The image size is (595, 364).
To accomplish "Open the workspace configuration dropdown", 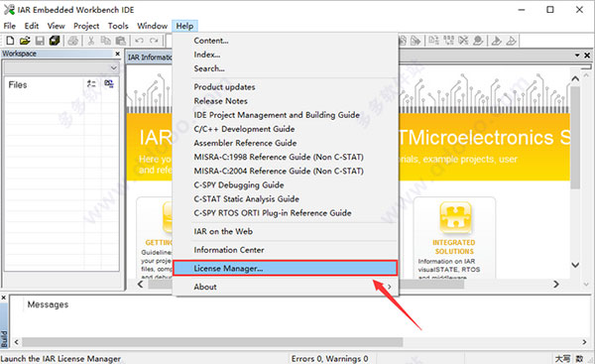I will coord(61,68).
